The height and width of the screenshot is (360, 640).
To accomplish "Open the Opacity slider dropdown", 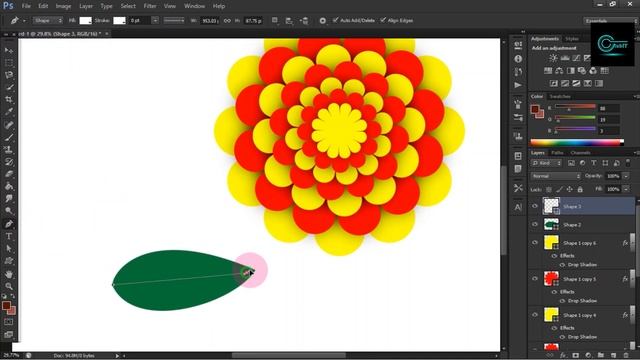I will pos(626,176).
